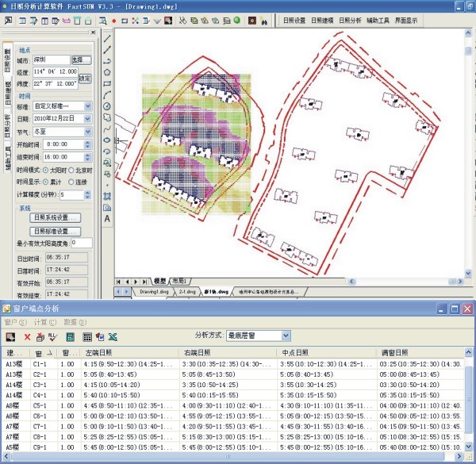Click the 计算精度 stepper control

[86, 194]
